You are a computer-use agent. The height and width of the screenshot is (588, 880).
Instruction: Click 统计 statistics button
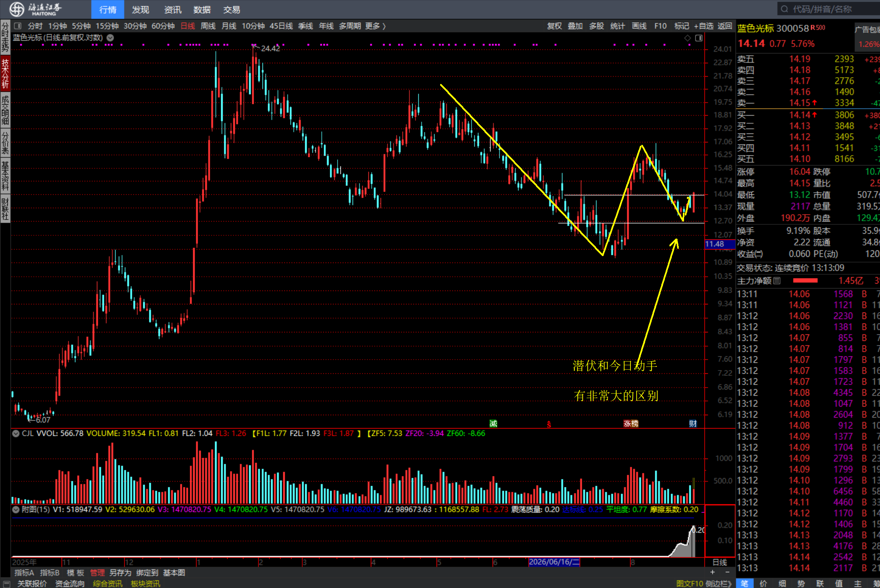[618, 26]
